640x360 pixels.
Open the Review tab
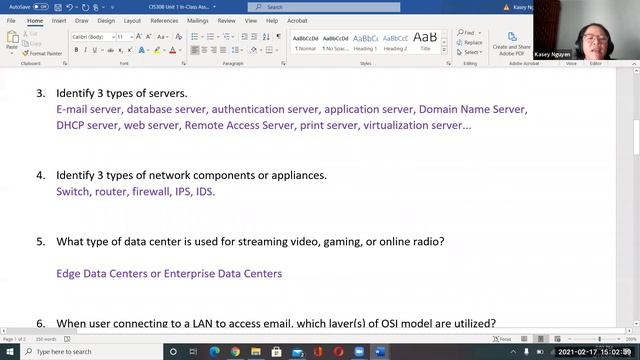(226, 20)
